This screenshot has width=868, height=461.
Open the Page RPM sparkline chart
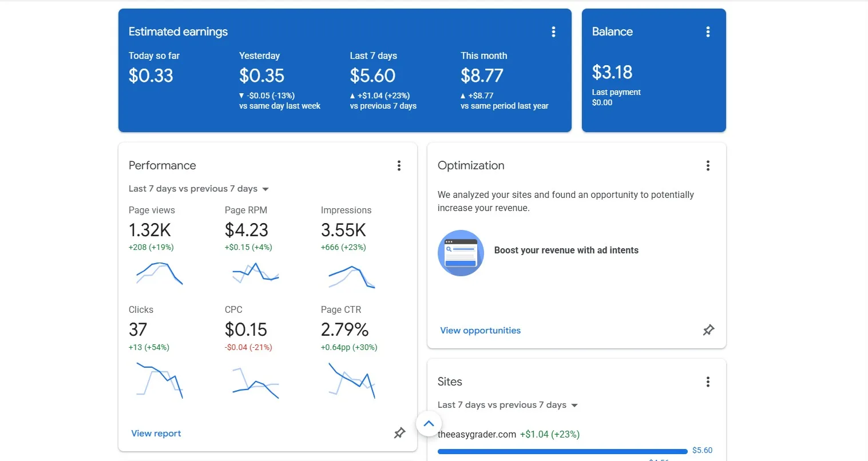[256, 273]
